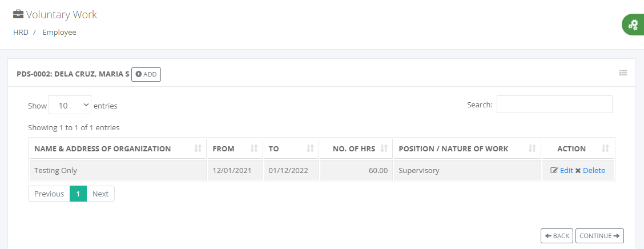644x249 pixels.
Task: Select page 1 in pagination
Action: tap(78, 194)
